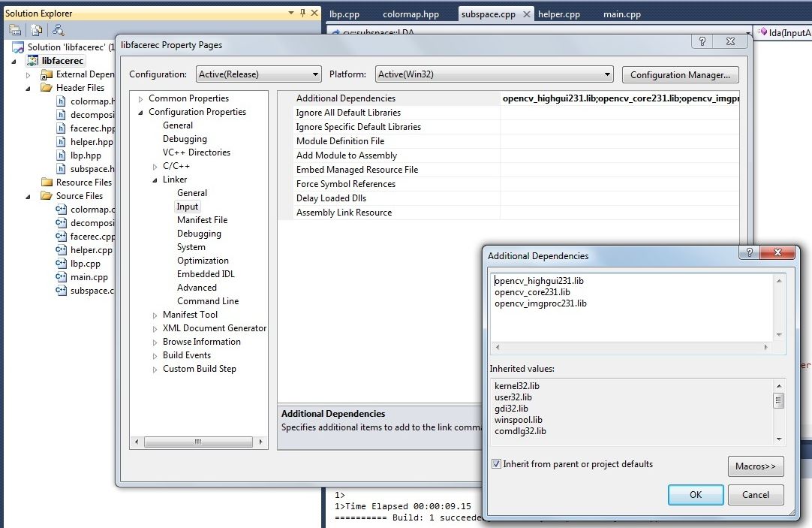The image size is (812, 528).
Task: Expand the C/C++ properties node
Action: [155, 166]
